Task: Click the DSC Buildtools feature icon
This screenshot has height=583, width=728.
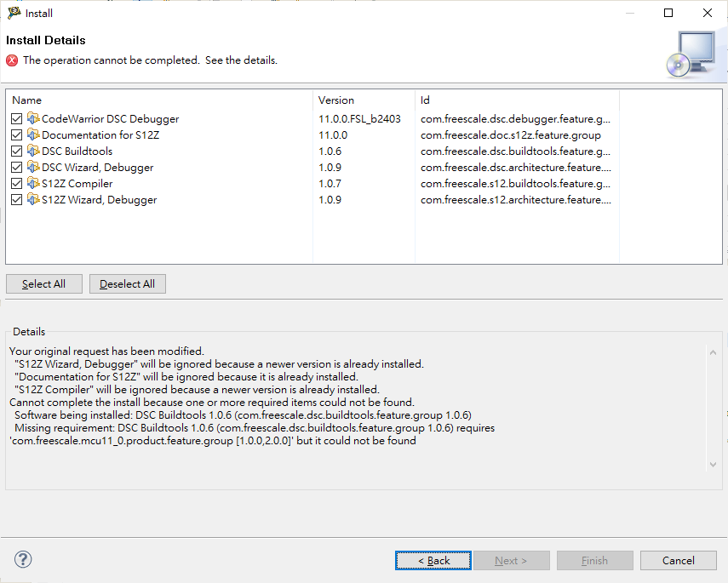Action: (33, 151)
